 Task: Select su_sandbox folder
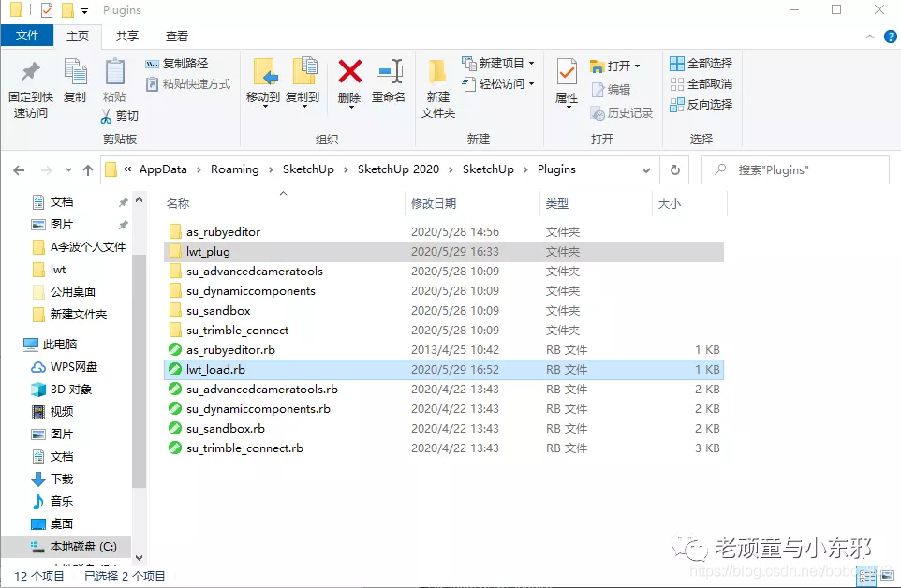pos(444,311)
